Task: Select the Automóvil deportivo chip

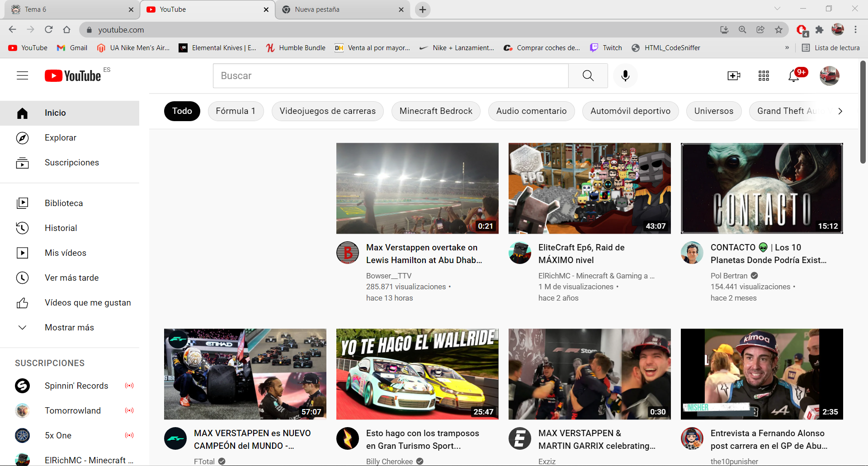Action: (x=630, y=111)
